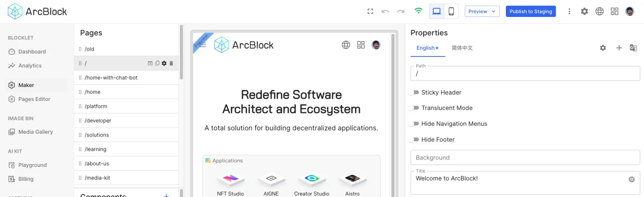Click the ArcBlock logo in top bar
Image resolution: width=644 pixels, height=197 pixels.
[x=37, y=11]
